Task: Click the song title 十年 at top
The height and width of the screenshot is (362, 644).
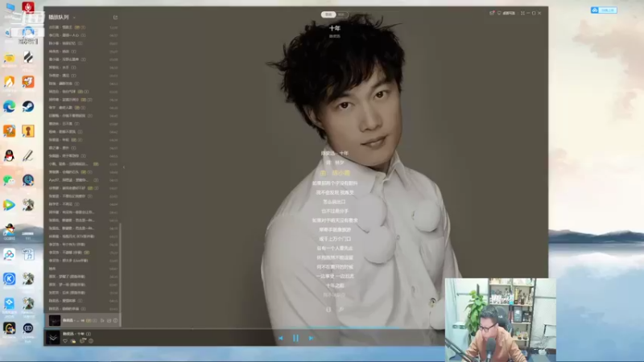Action: (335, 28)
